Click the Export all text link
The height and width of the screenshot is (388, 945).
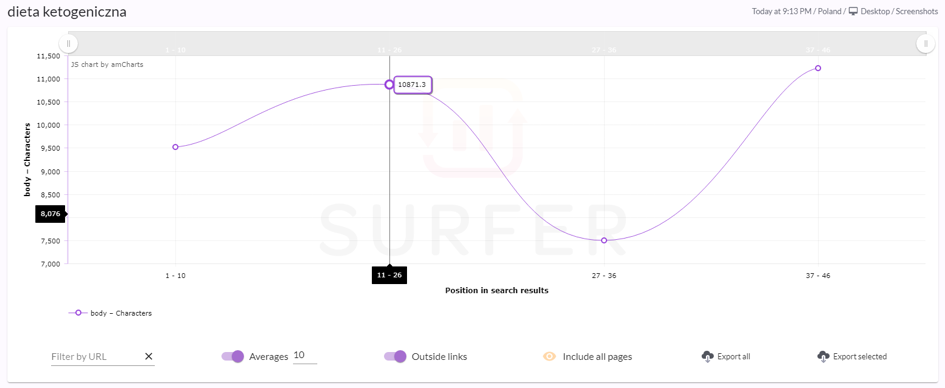point(733,357)
